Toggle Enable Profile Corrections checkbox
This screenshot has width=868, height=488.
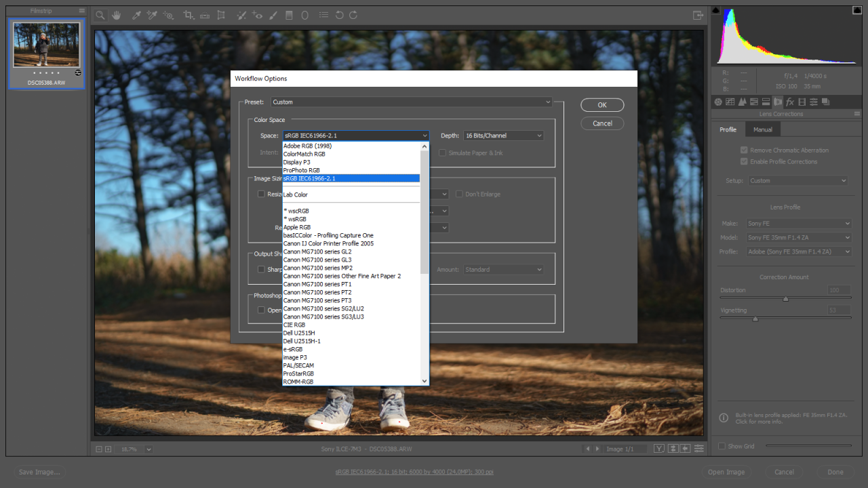click(744, 161)
